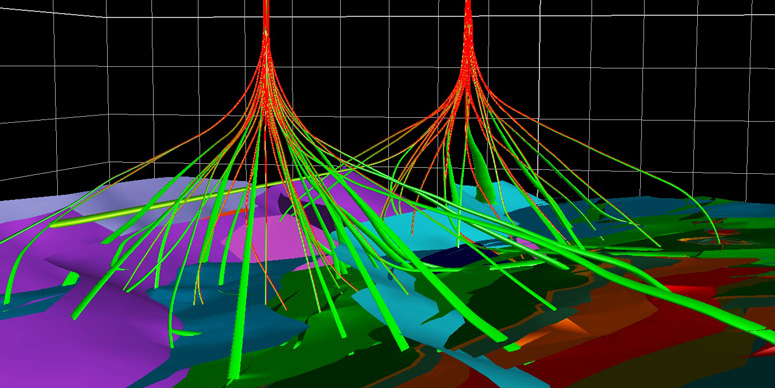Pick the far-right thin green well curving down
Image resolution: width=775 pixels, height=388 pixels.
click(x=707, y=217)
